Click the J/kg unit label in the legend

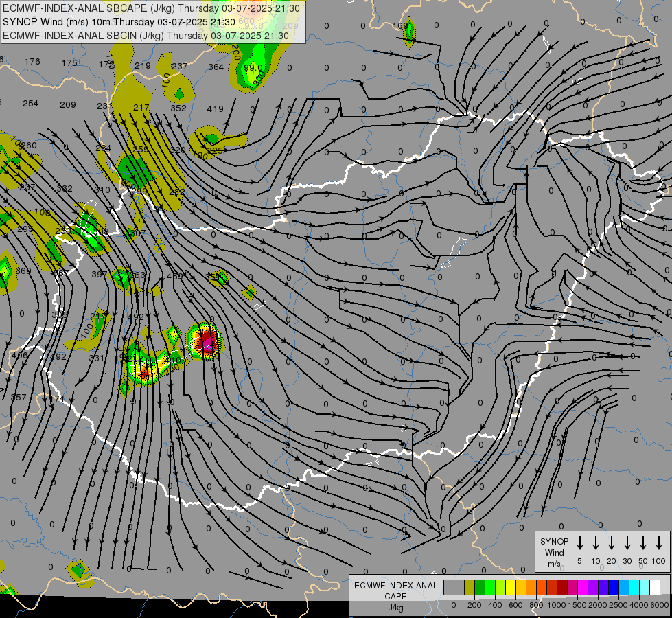[395, 608]
